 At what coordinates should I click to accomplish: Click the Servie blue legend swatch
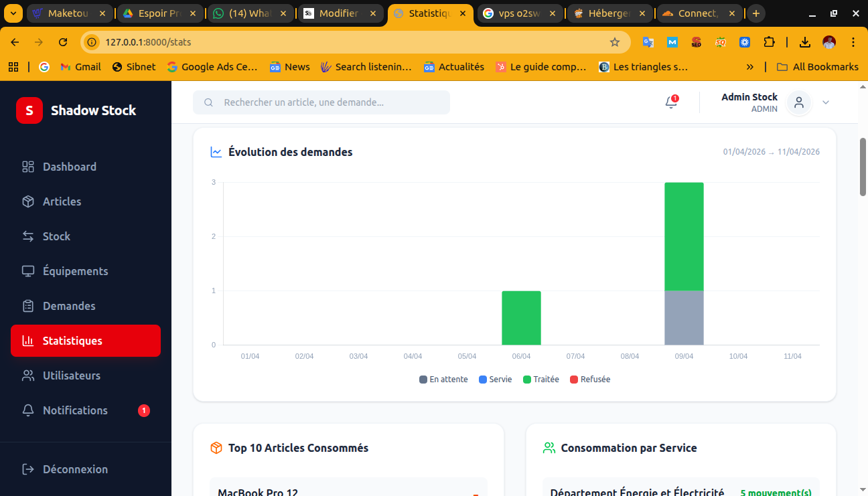(x=483, y=380)
